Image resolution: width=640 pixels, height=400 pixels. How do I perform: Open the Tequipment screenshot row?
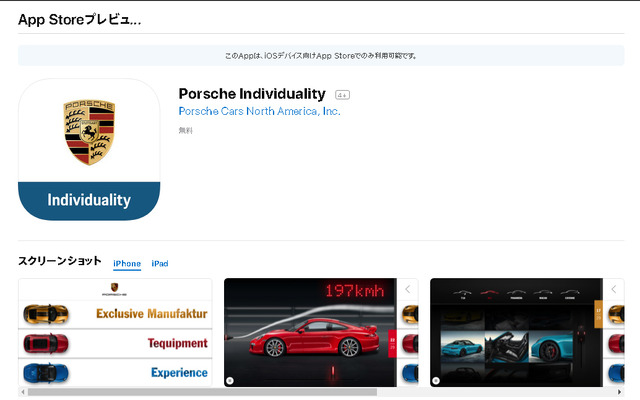tap(116, 343)
